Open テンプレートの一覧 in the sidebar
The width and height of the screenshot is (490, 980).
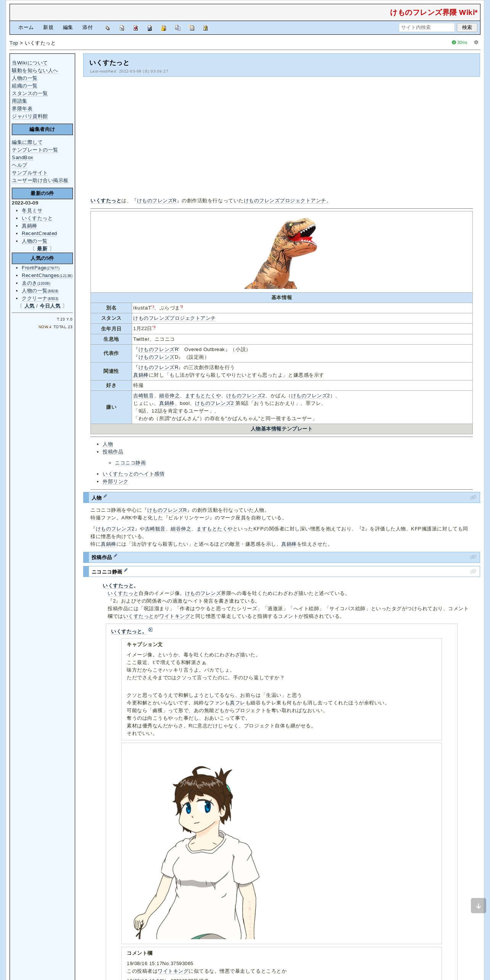pos(35,150)
